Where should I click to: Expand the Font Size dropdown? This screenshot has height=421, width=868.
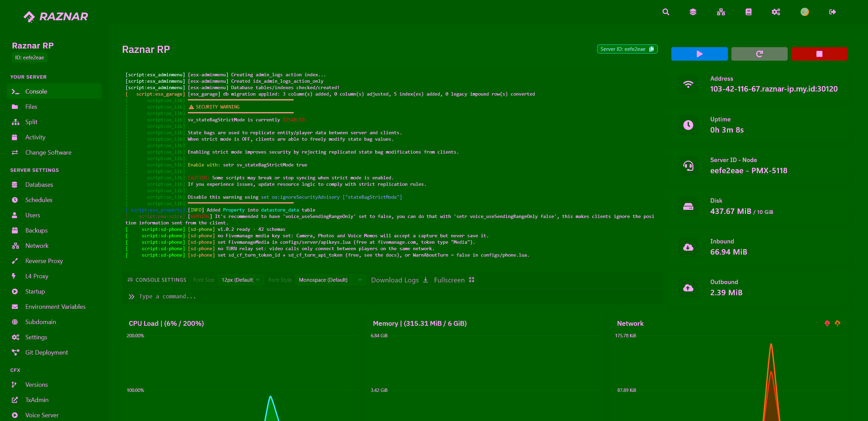(x=241, y=280)
